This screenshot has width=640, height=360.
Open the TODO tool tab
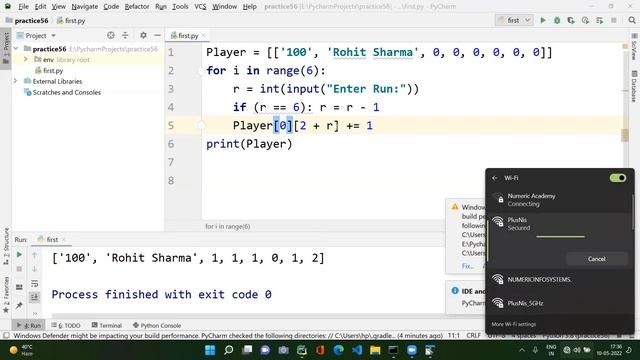tap(66, 325)
